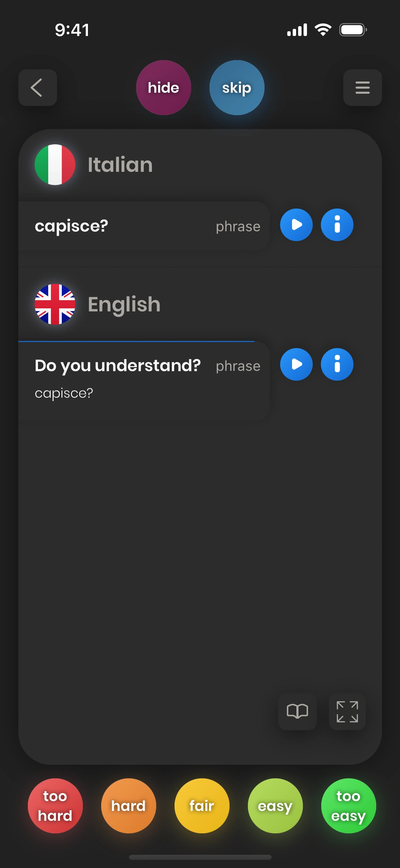This screenshot has height=868, width=400.
Task: Mark the card as easy
Action: (x=275, y=806)
